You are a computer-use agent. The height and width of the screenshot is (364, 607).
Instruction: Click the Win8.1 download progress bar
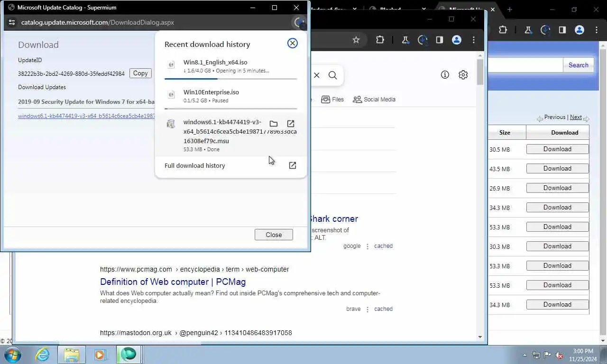(231, 79)
